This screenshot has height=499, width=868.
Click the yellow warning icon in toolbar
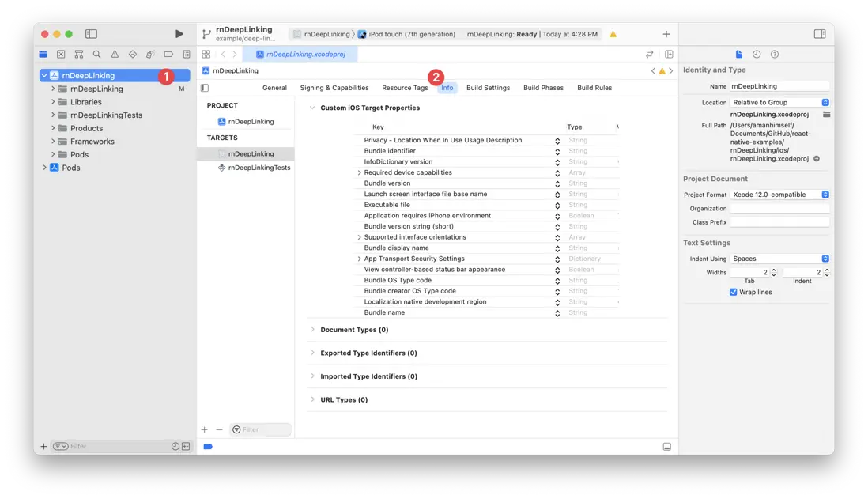[x=613, y=34]
